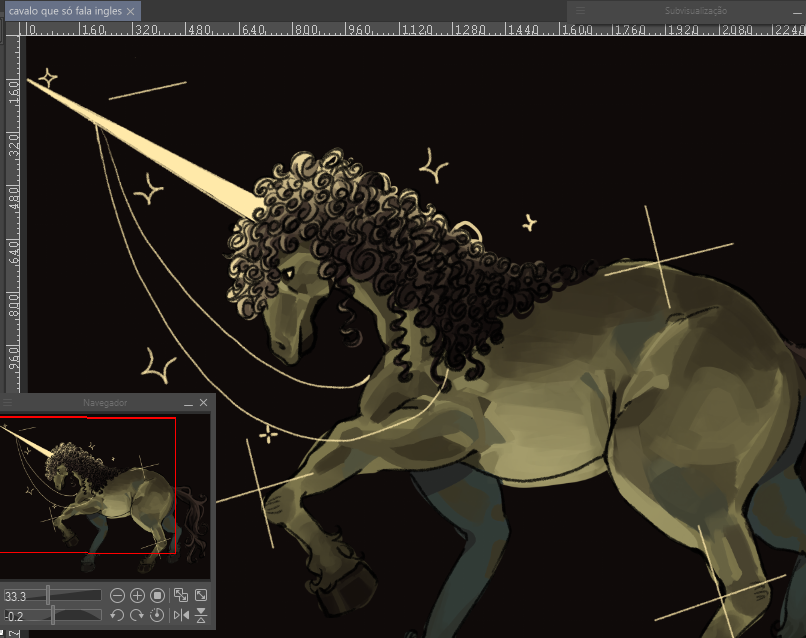Adjust the 33.3 zoom slider

(52, 595)
